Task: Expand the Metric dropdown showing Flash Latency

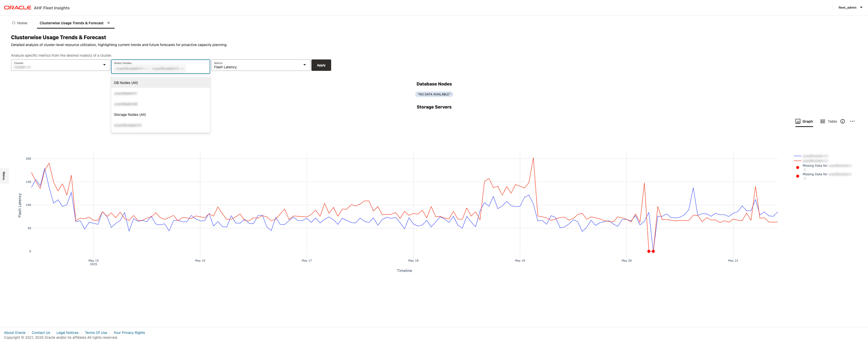Action: pyautogui.click(x=304, y=65)
